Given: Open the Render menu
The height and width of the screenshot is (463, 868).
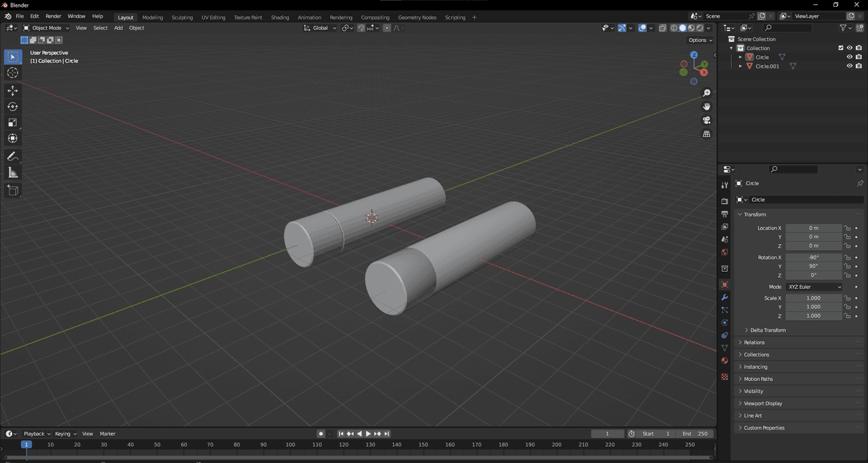Looking at the screenshot, I should (53, 16).
